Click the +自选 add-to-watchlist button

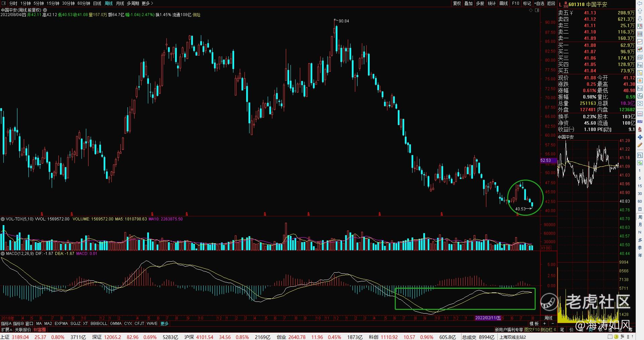pos(538,3)
